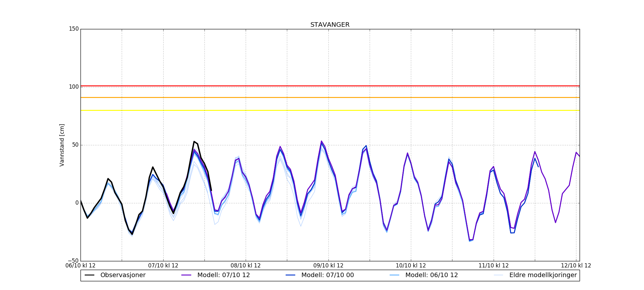Click the x-axis label 11/10 kl 12

tap(494, 266)
